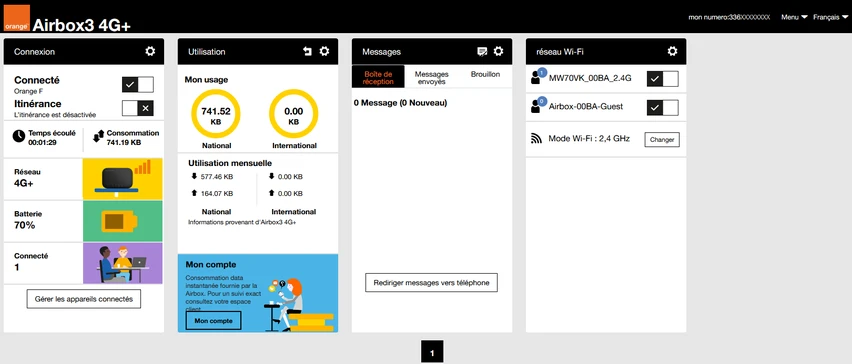Click Gérer les appareils connectés button
852x364 pixels.
(84, 299)
